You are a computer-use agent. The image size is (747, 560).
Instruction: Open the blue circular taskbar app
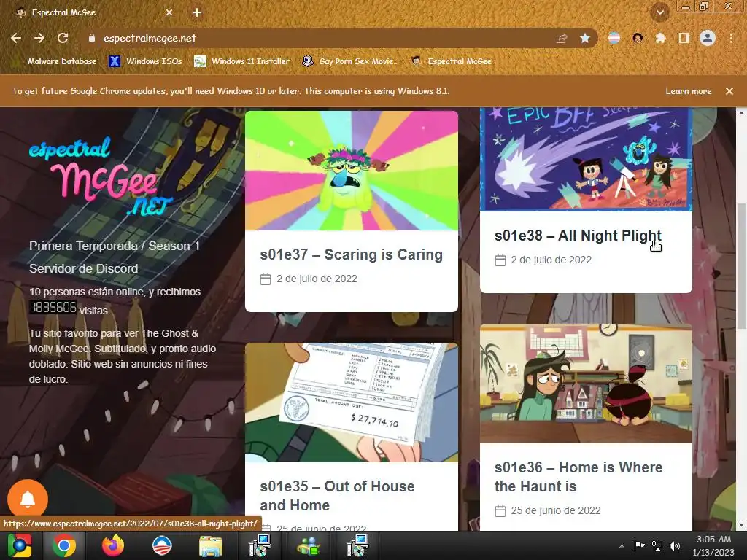[x=161, y=545]
